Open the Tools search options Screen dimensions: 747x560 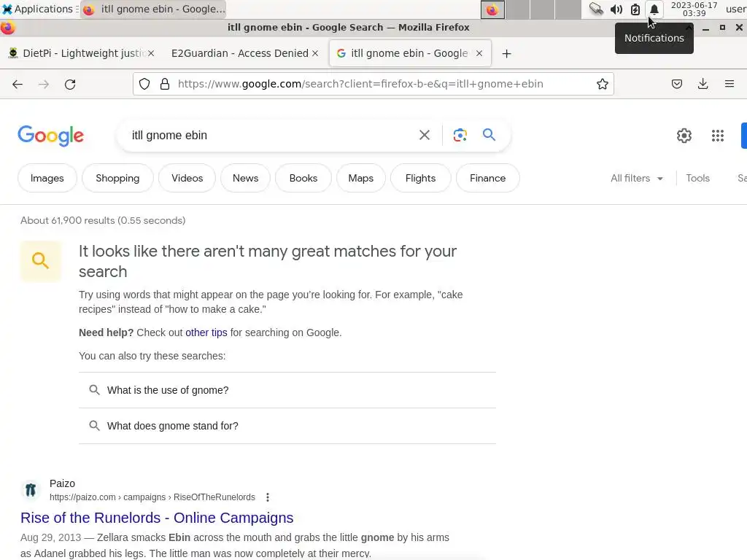pos(697,178)
